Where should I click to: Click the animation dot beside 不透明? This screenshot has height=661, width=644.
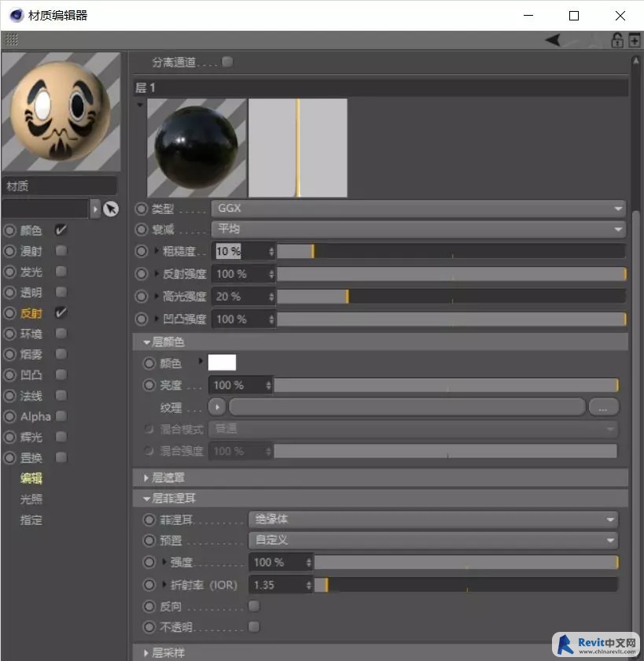(149, 627)
